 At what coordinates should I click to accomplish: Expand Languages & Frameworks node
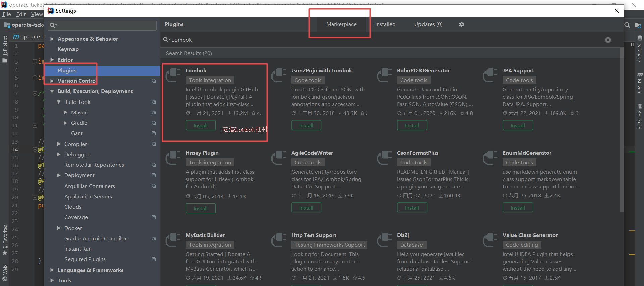click(x=52, y=270)
